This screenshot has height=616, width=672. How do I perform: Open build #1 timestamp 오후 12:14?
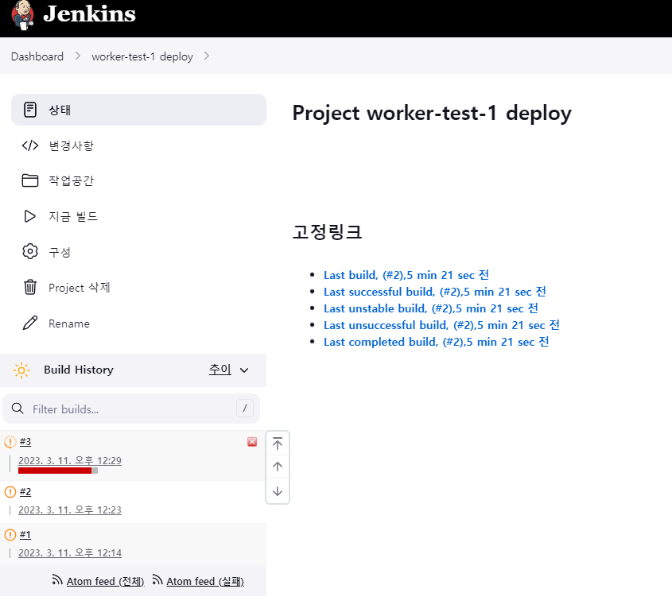pyautogui.click(x=70, y=552)
